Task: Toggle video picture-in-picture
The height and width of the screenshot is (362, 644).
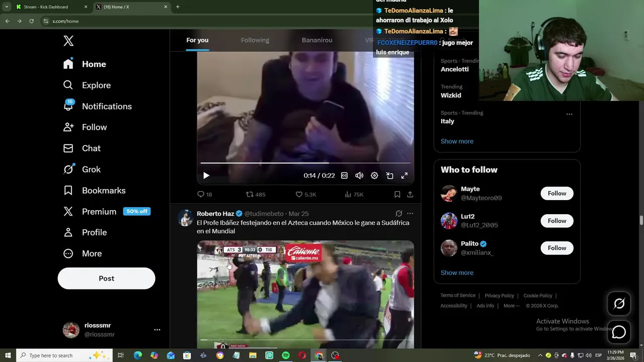Action: tap(389, 175)
